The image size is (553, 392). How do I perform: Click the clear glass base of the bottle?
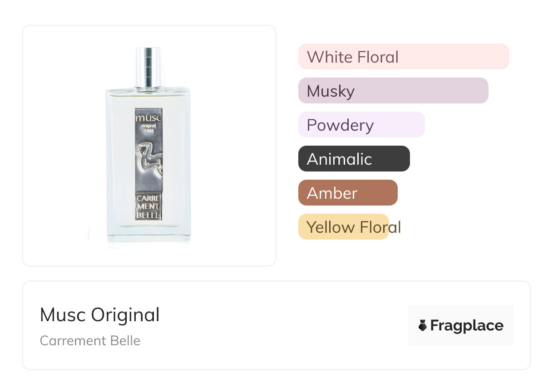148,234
